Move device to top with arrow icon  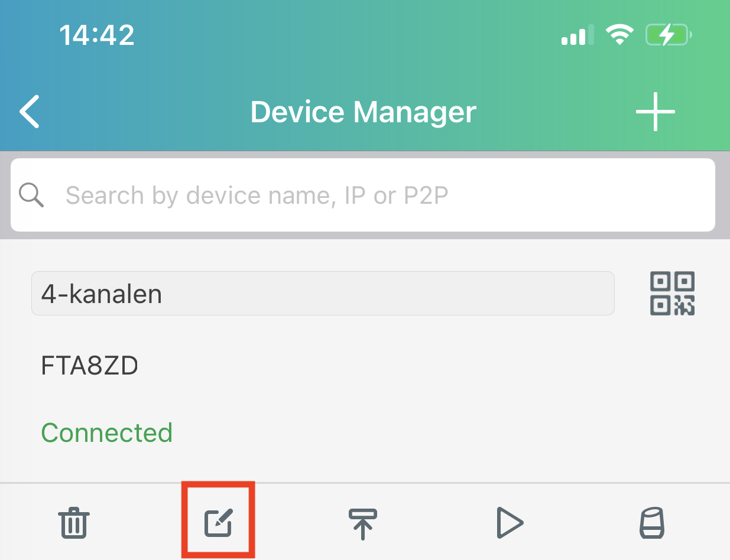pos(363,523)
